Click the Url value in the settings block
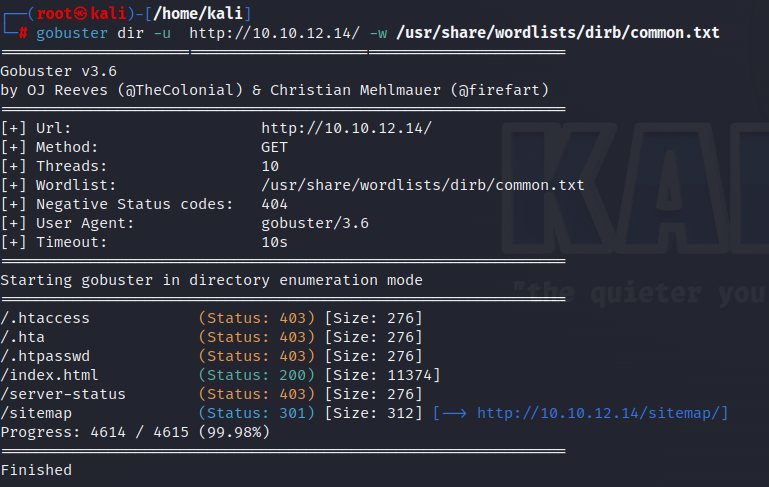 point(346,128)
